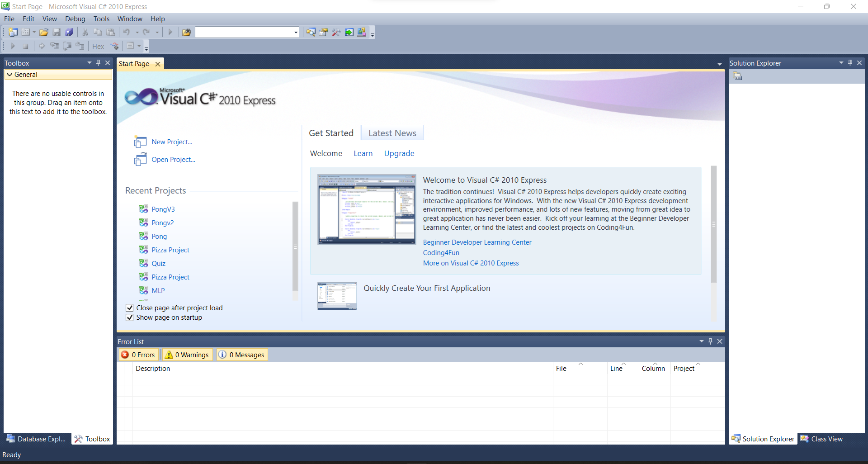868x464 pixels.
Task: Open the PongV3 recent project
Action: click(x=163, y=209)
